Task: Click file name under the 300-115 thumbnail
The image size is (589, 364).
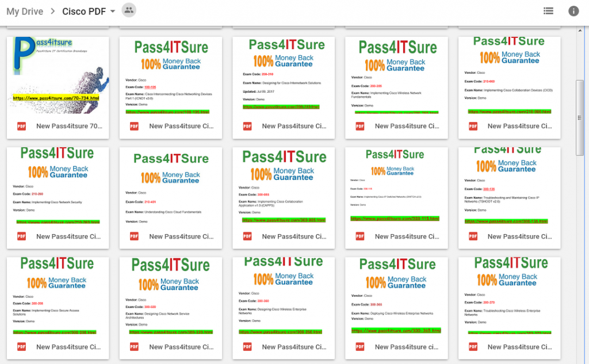Action: pyautogui.click(x=407, y=236)
